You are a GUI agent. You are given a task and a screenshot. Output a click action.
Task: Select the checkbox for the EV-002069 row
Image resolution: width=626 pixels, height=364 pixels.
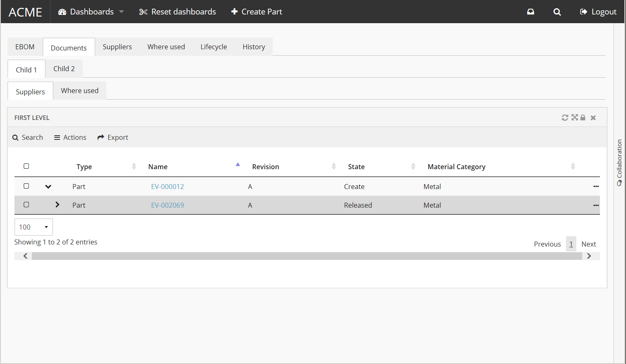(26, 205)
